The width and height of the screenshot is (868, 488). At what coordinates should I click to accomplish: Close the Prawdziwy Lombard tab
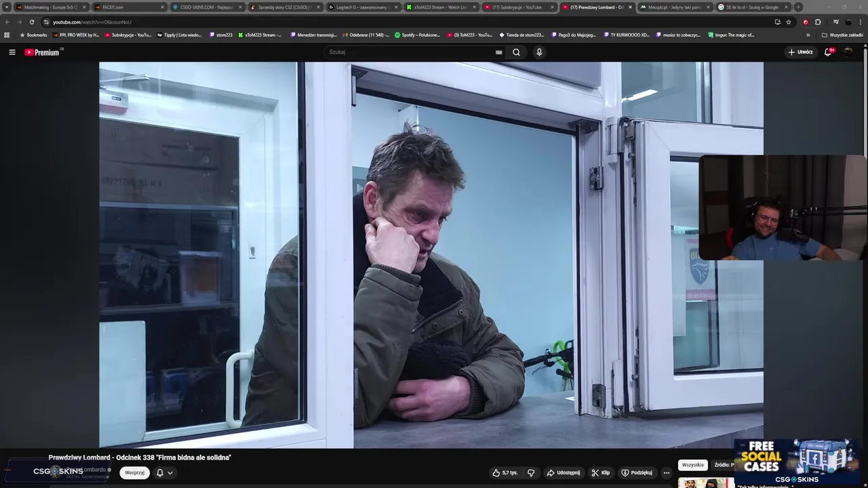630,7
